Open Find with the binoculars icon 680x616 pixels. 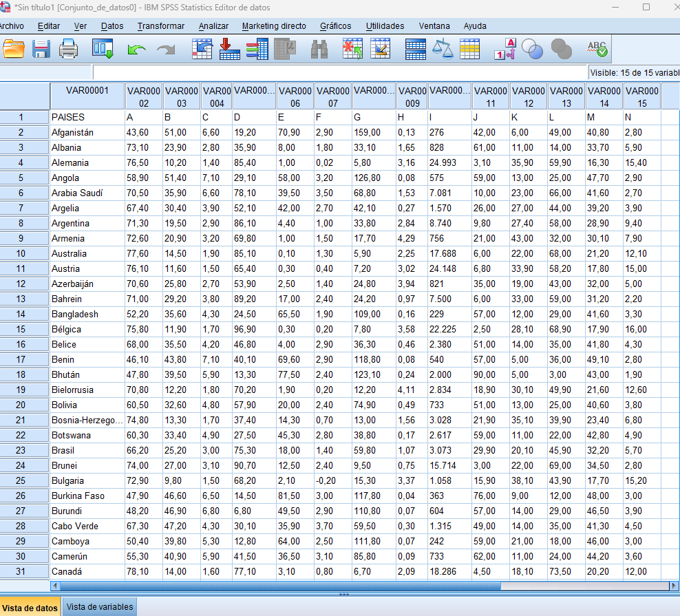(319, 49)
